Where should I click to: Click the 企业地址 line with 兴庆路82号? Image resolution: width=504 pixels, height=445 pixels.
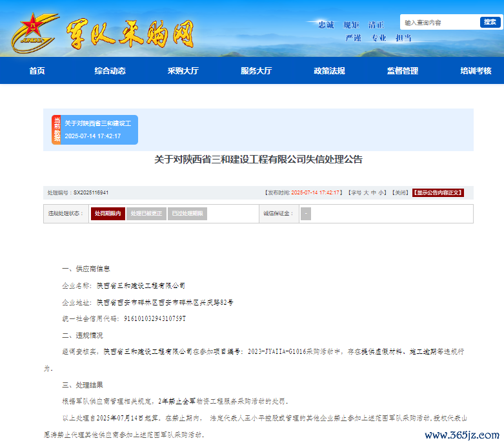click(148, 302)
